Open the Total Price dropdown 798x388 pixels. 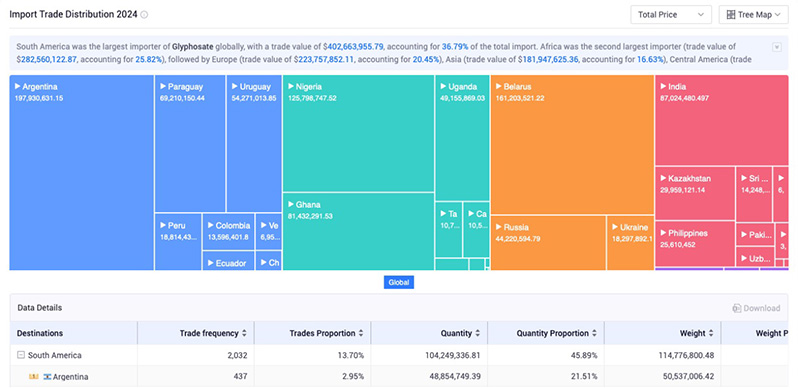point(671,15)
